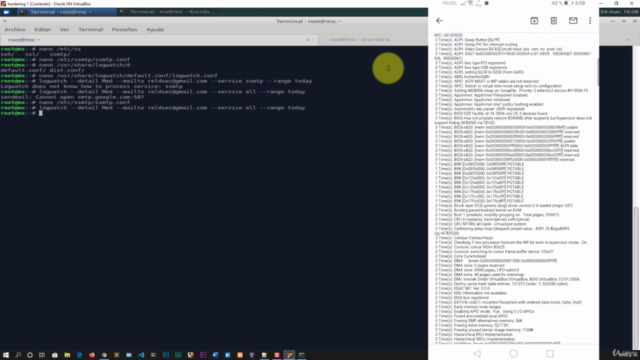This screenshot has height=360, width=640.
Task: Click the 'nano /usr/share/logwatch/default.conf/logwatch.conf' line
Action: tap(109, 76)
